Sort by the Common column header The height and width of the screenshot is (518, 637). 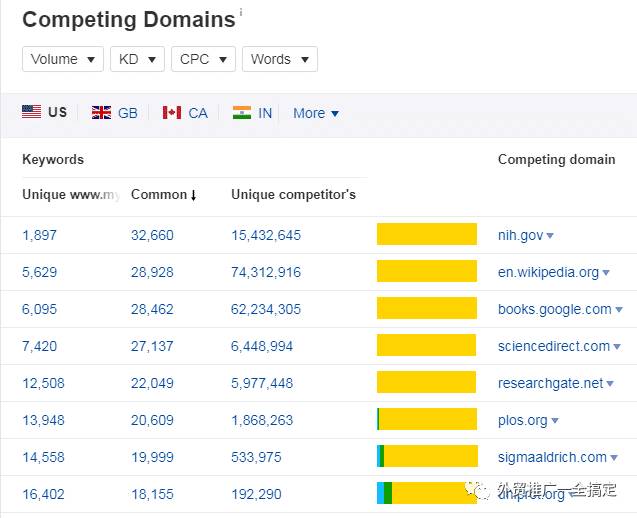(x=164, y=195)
